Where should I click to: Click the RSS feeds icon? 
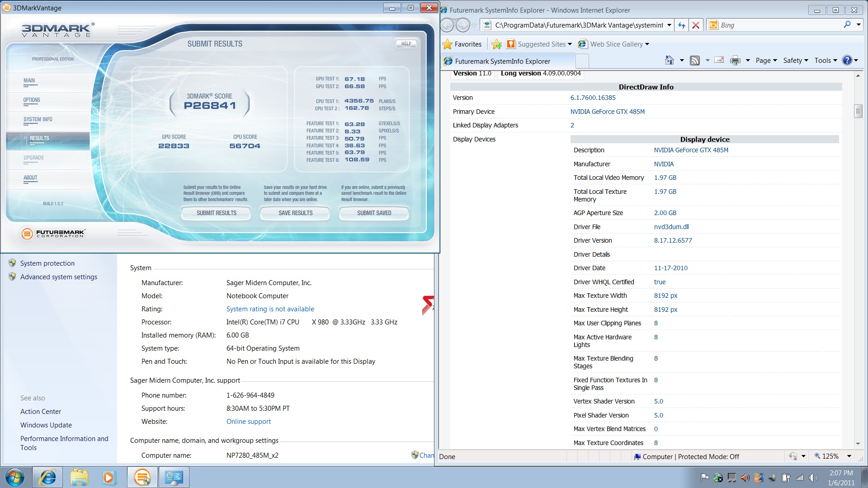click(695, 61)
